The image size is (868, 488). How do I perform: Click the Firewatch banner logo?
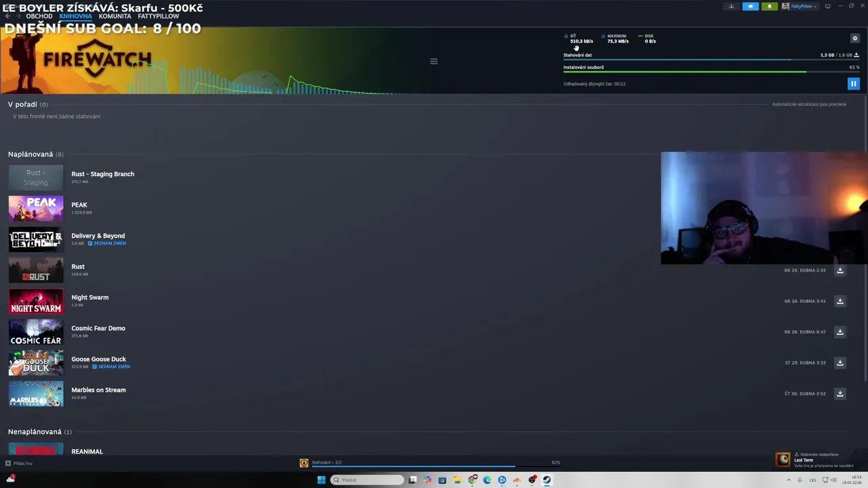click(97, 58)
